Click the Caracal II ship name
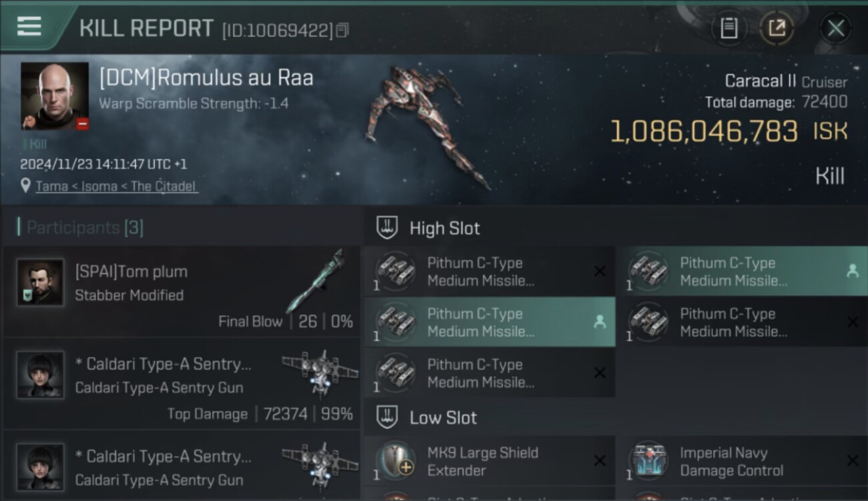 tap(761, 81)
